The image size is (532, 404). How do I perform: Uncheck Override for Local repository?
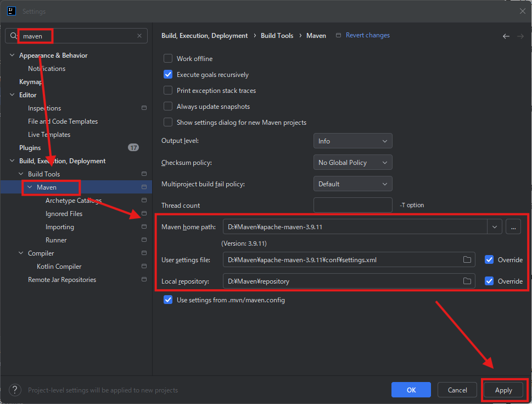click(489, 281)
